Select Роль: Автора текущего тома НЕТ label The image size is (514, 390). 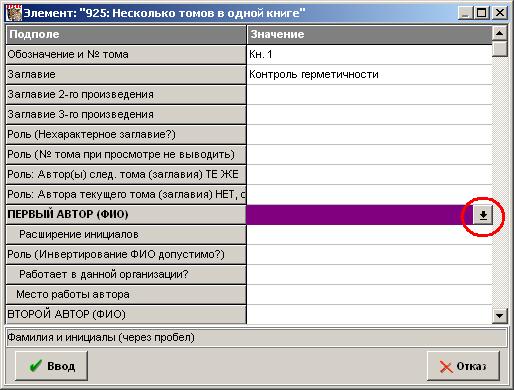click(x=126, y=194)
